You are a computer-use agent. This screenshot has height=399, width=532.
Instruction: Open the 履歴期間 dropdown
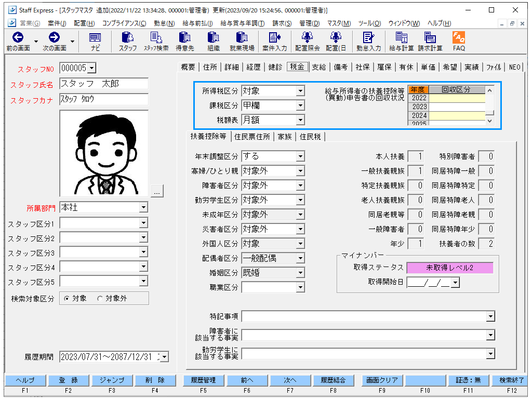(165, 357)
